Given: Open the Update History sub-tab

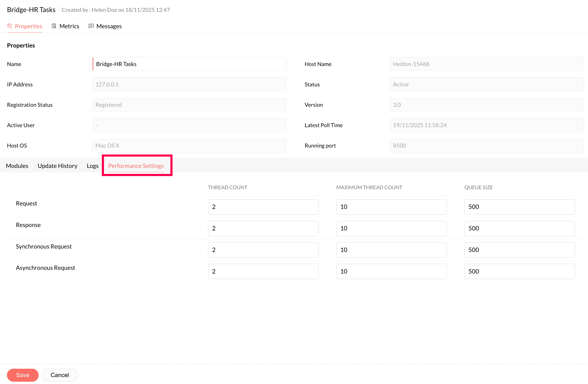Looking at the screenshot, I should pyautogui.click(x=57, y=166).
